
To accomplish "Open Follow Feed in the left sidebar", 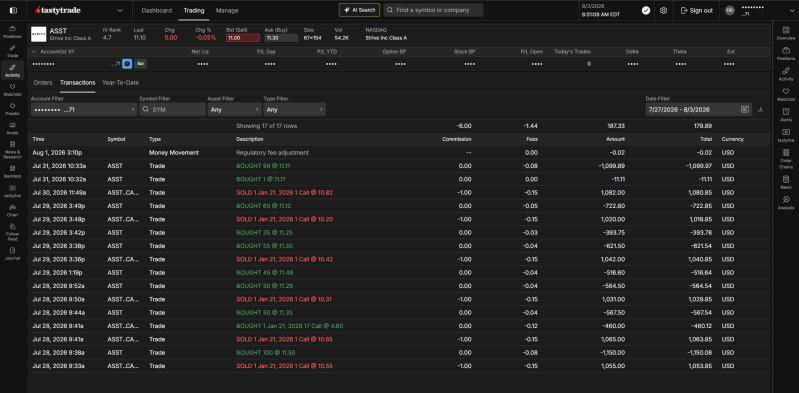I will tap(12, 231).
